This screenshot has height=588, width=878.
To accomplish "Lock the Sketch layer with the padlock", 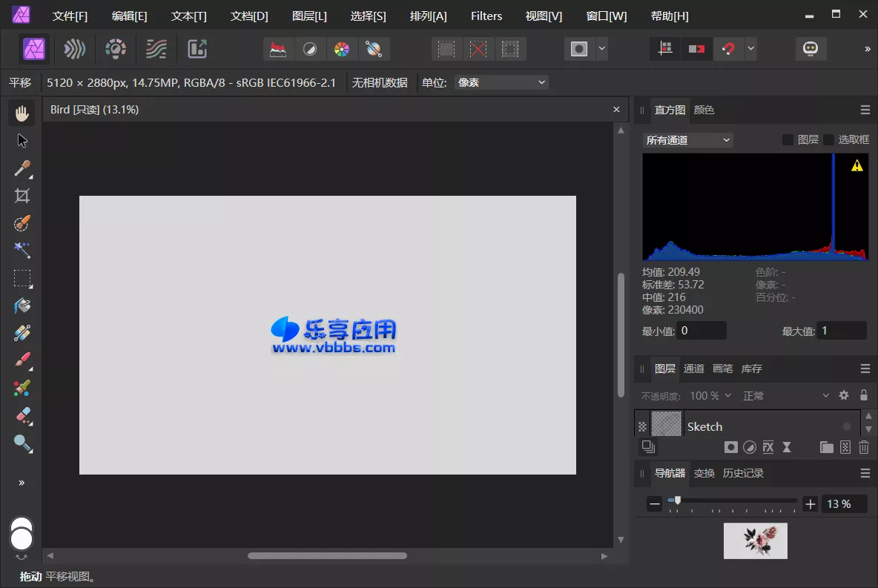I will (x=864, y=395).
